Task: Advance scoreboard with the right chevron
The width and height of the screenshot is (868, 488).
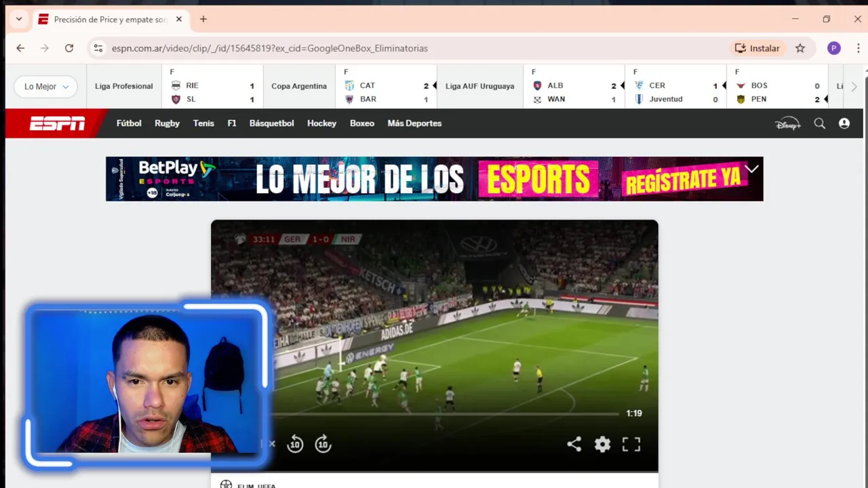Action: pyautogui.click(x=854, y=86)
